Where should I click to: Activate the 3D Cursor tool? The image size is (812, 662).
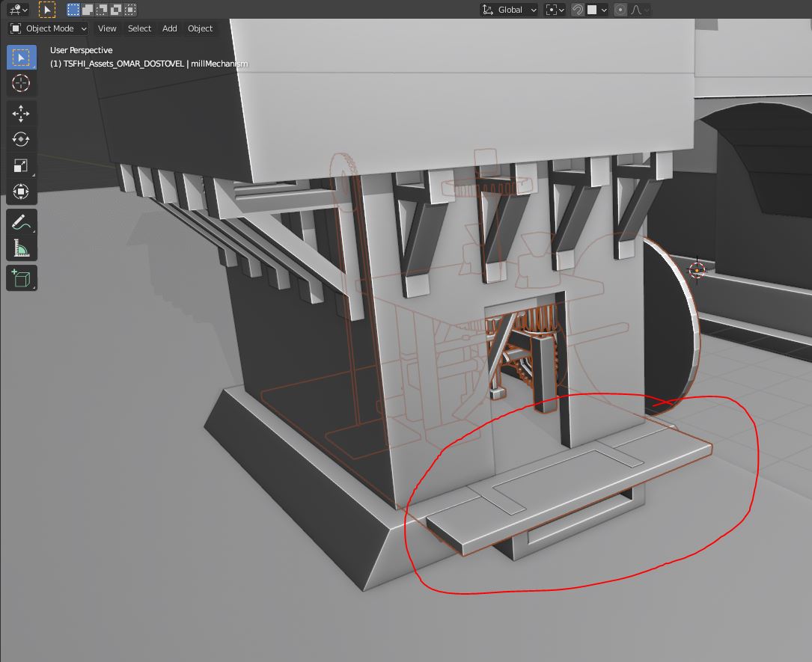click(21, 83)
